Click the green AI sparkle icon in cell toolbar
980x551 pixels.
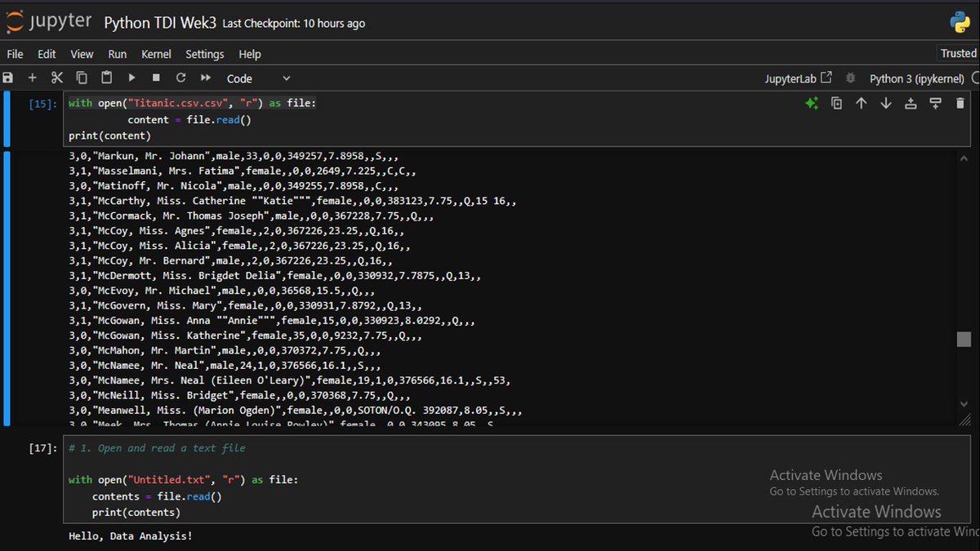pos(812,104)
